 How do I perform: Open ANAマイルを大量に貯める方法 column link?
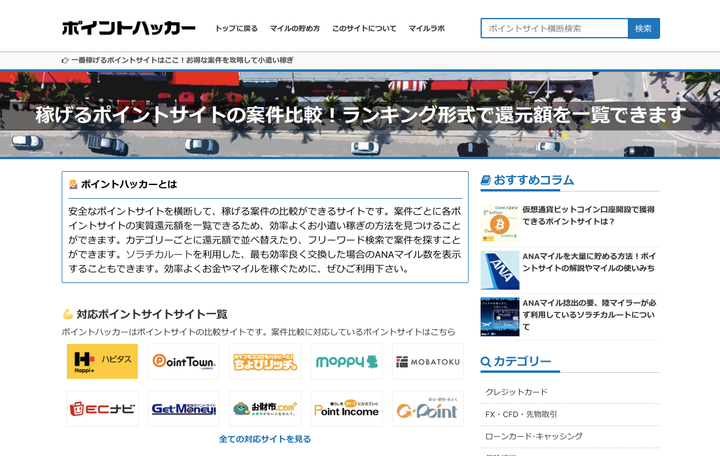click(589, 262)
